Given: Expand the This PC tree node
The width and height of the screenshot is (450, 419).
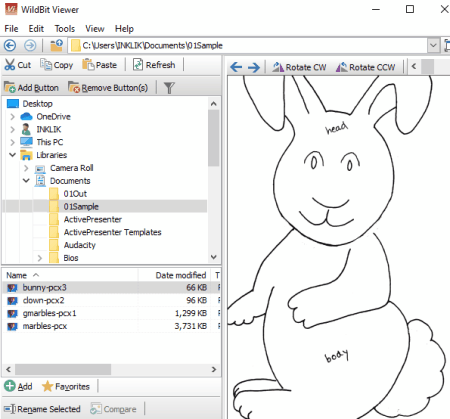Looking at the screenshot, I should tap(12, 142).
